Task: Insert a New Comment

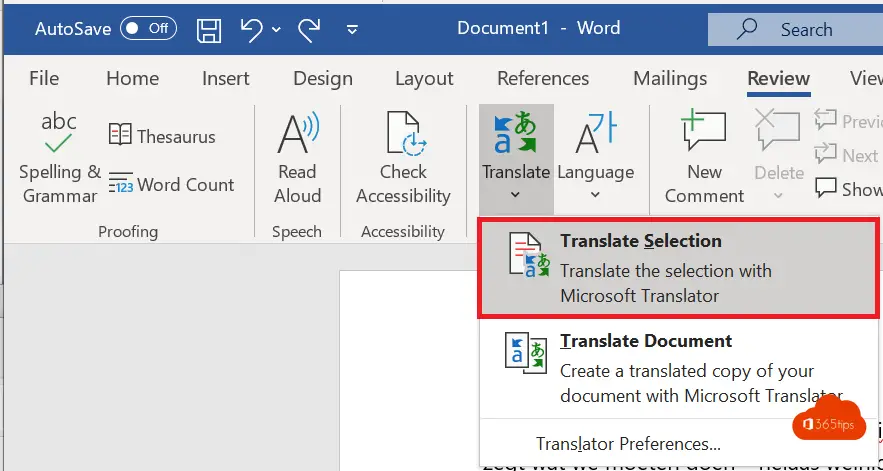Action: coord(704,158)
